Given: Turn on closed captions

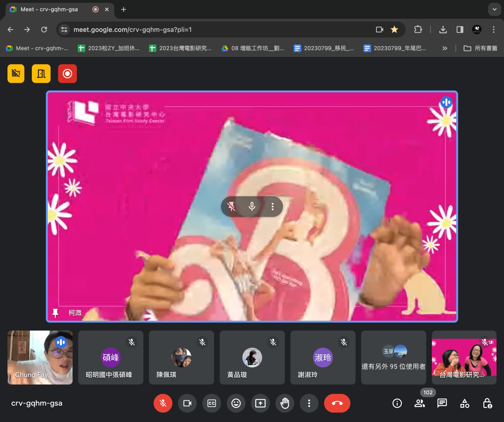Looking at the screenshot, I should coord(212,403).
